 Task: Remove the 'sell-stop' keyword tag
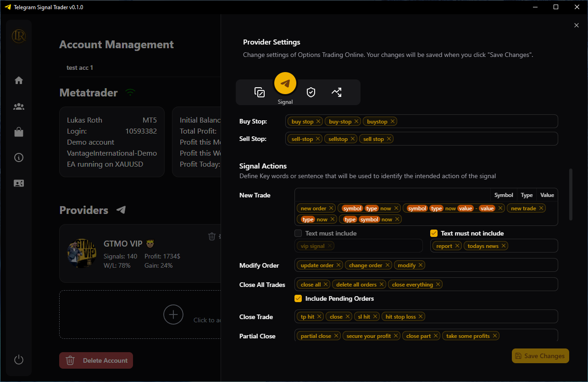[x=318, y=139]
